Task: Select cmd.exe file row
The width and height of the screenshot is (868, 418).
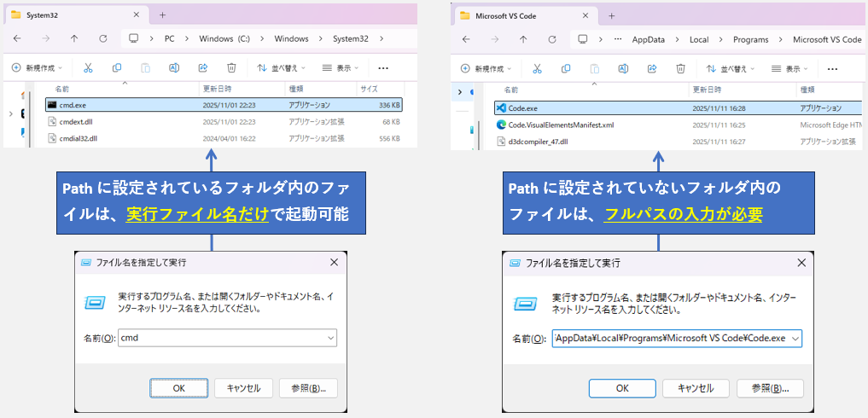Action: [224, 105]
